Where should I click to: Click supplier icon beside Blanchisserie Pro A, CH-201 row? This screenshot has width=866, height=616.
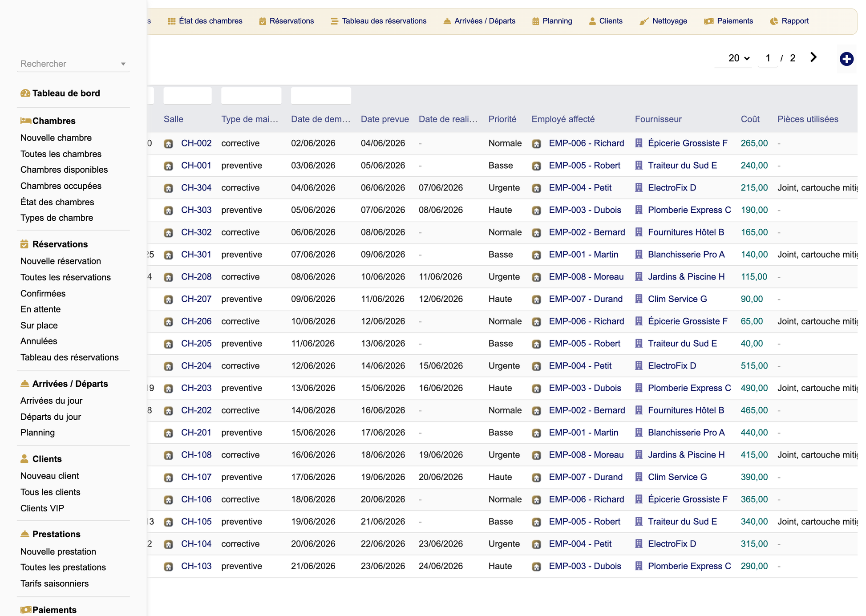[x=639, y=433]
